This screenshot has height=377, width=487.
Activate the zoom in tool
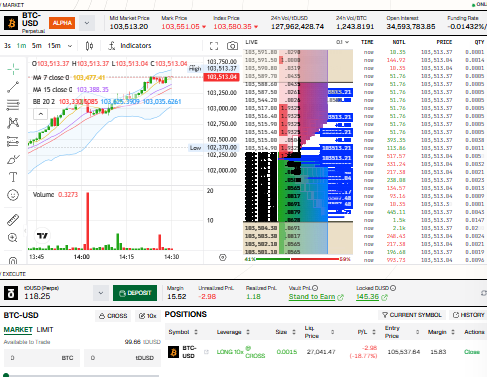click(x=13, y=238)
